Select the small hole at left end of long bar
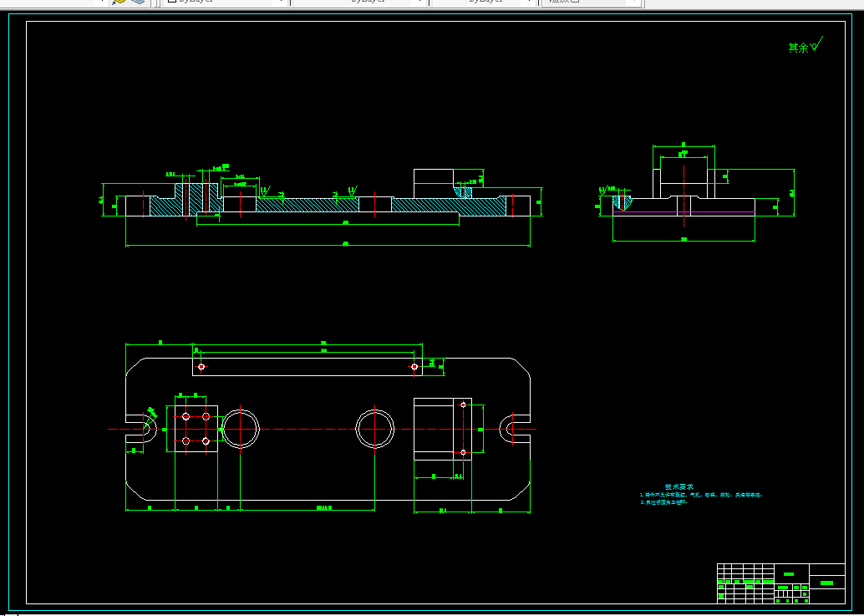The image size is (864, 616). coord(201,366)
